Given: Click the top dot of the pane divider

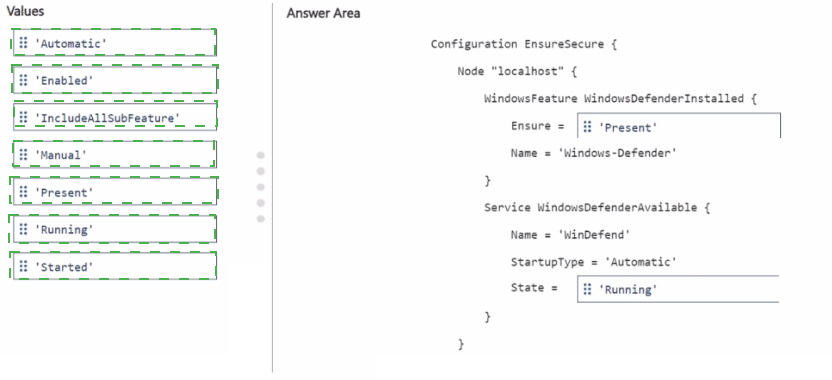Looking at the screenshot, I should pyautogui.click(x=261, y=156).
